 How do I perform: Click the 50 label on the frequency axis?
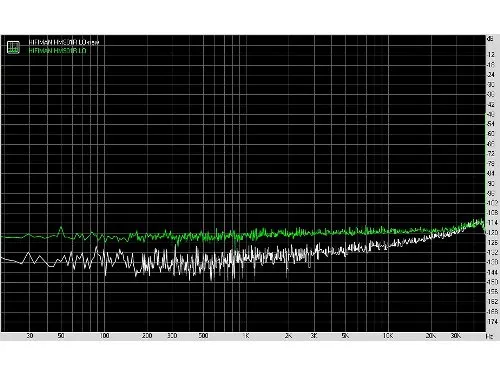point(61,336)
